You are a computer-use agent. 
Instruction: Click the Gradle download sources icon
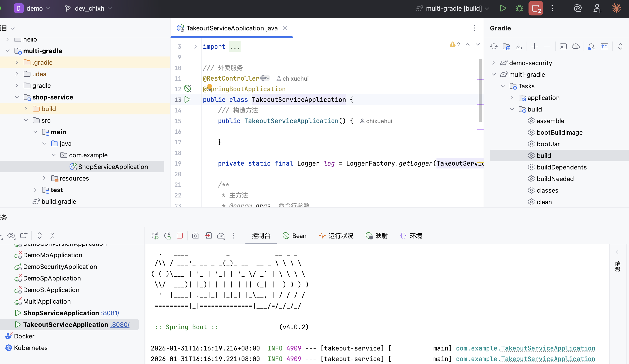[x=519, y=46]
